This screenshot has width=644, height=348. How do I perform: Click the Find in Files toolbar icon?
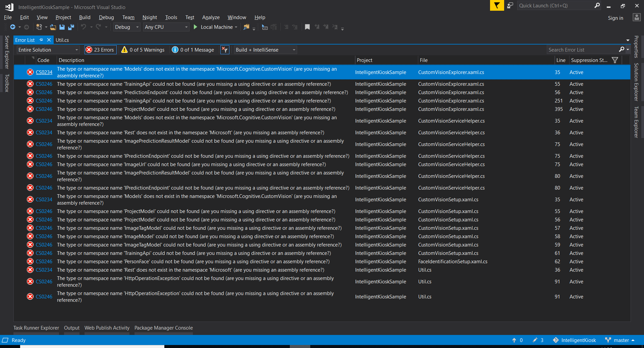[x=247, y=27]
